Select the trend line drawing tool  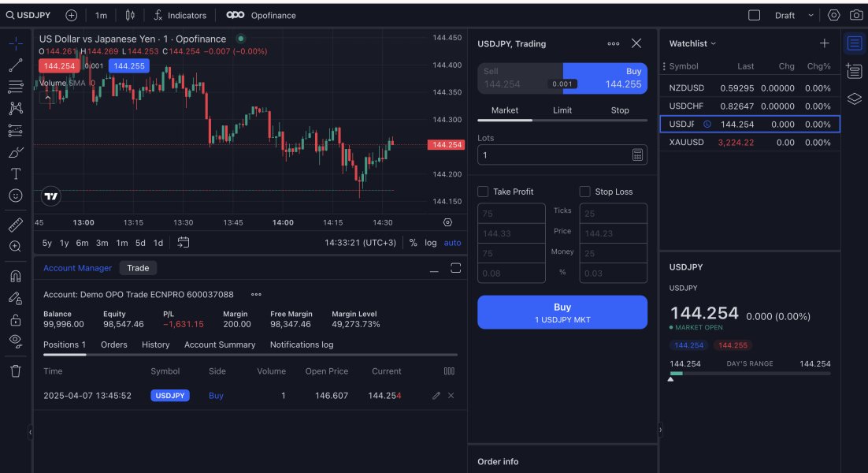16,65
